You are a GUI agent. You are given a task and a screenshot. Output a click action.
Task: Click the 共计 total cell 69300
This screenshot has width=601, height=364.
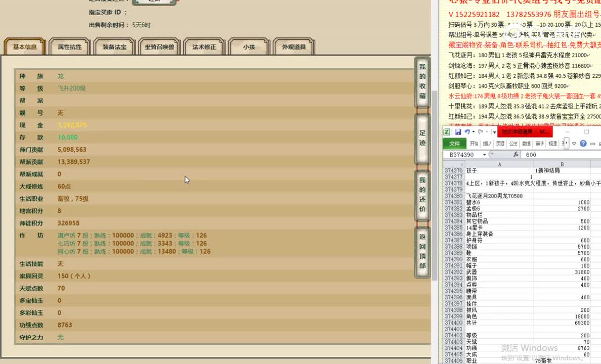(562, 323)
